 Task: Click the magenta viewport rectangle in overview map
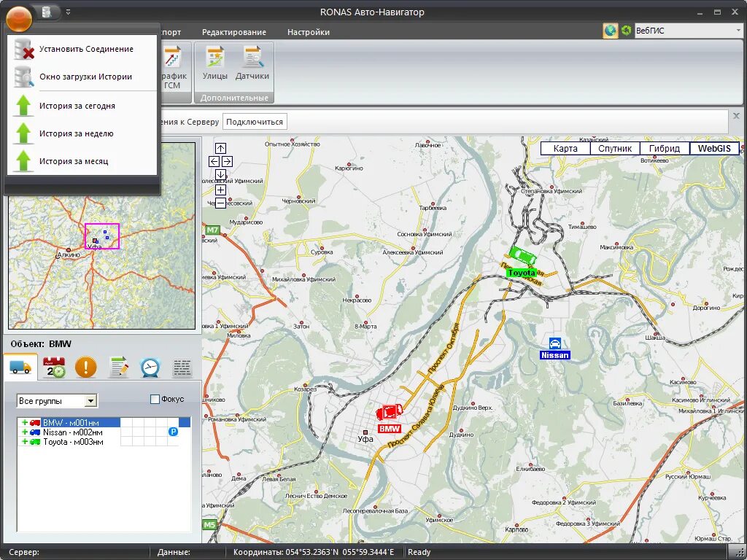tap(102, 236)
